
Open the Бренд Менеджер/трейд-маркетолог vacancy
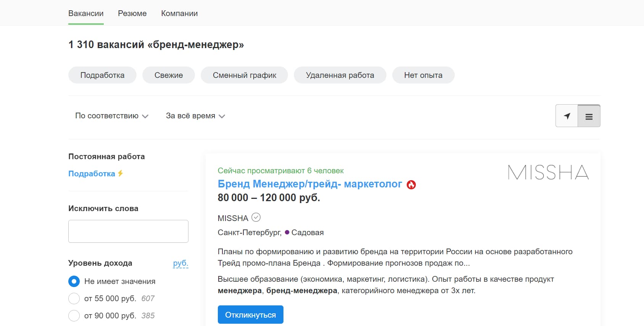tap(310, 184)
